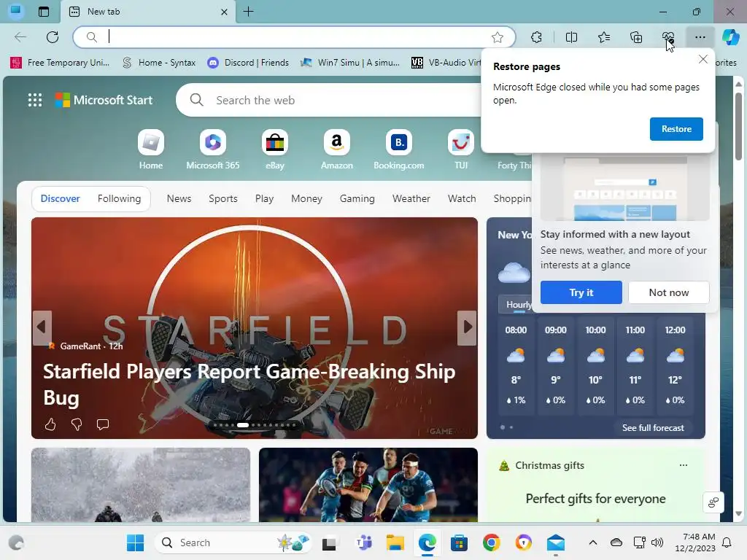Open the Microsoft 365 quick link
747x560 pixels.
tap(212, 149)
